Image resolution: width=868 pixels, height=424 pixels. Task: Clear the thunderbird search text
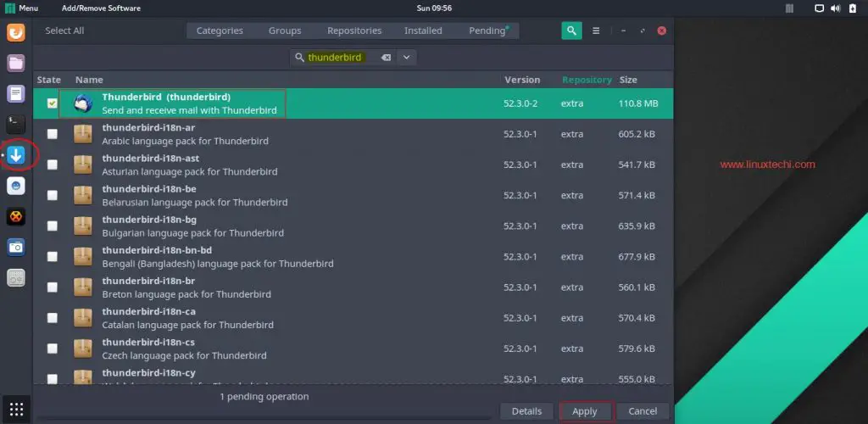tap(386, 58)
